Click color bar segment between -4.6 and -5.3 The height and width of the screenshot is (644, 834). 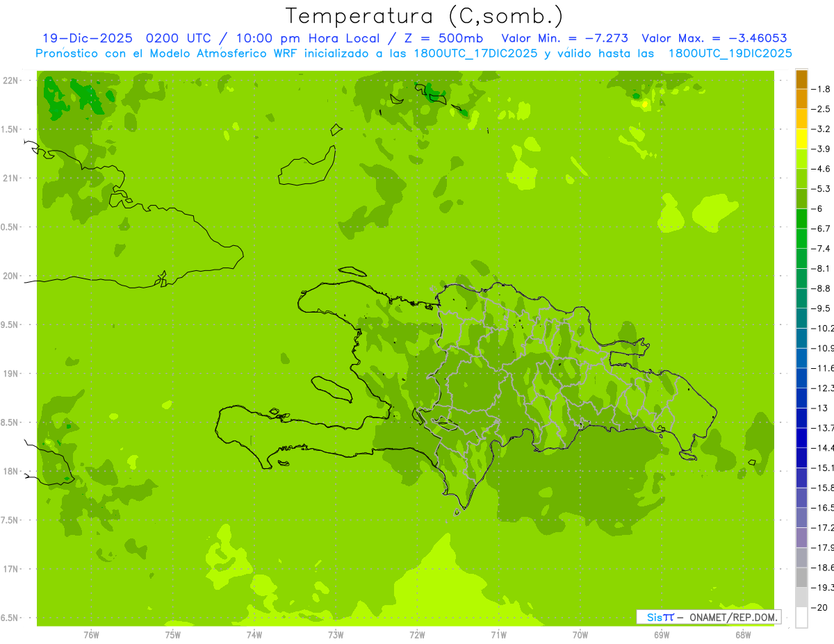tap(801, 179)
